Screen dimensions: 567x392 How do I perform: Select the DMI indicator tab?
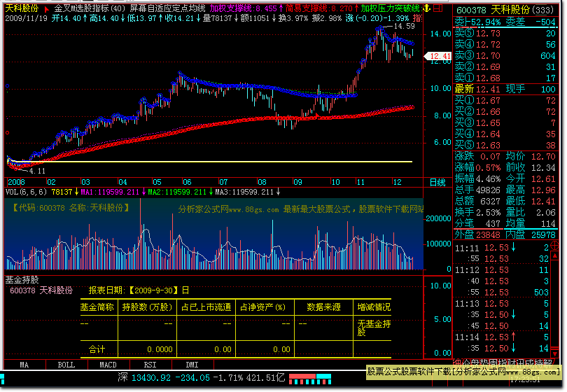point(191,365)
